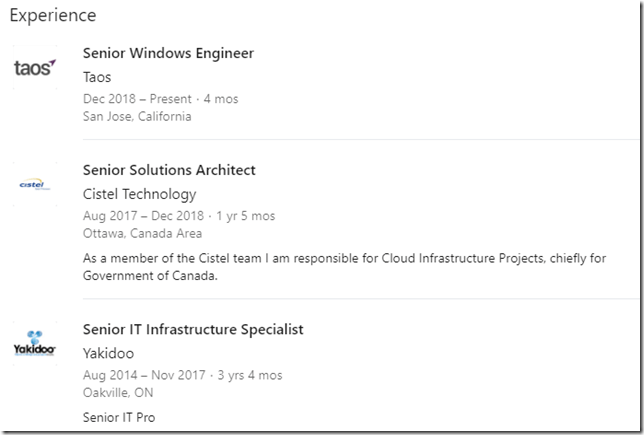
Task: Click the Aug 2014 – Nov 2017 date range
Action: [x=145, y=375]
